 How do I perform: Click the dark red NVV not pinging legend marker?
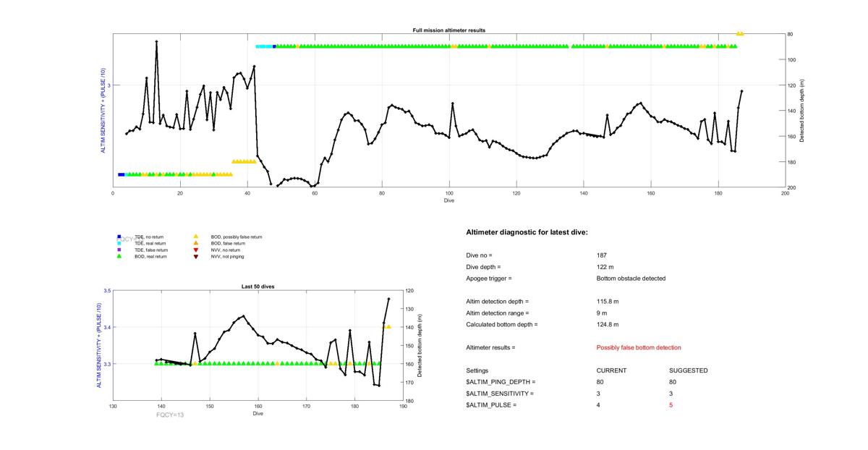pyautogui.click(x=195, y=256)
